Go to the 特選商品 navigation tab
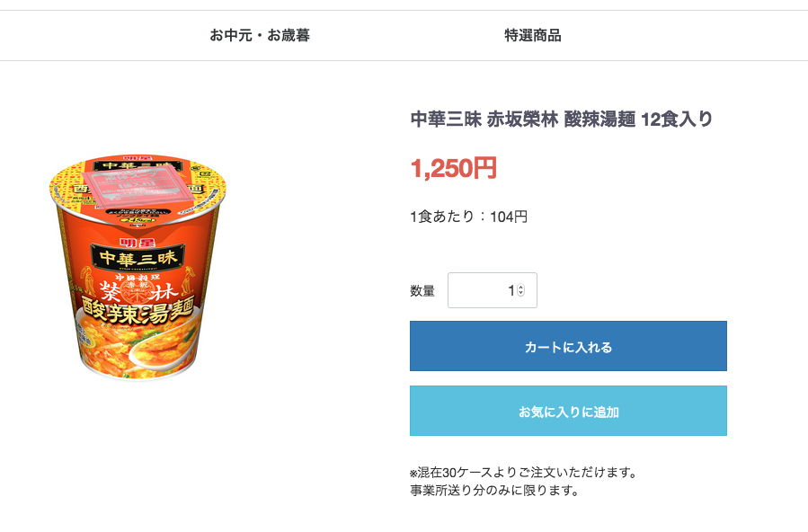The height and width of the screenshot is (532, 808). [x=533, y=36]
